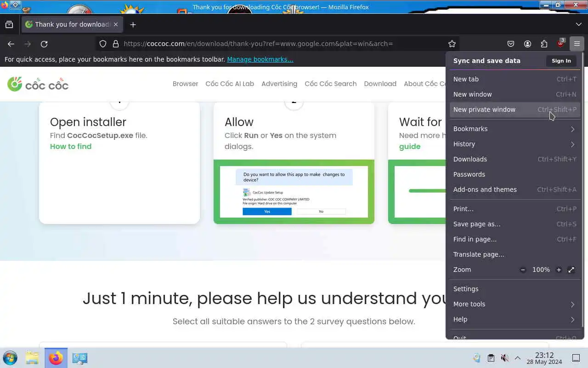Expand the More tools submenu
588x368 pixels.
click(x=514, y=304)
